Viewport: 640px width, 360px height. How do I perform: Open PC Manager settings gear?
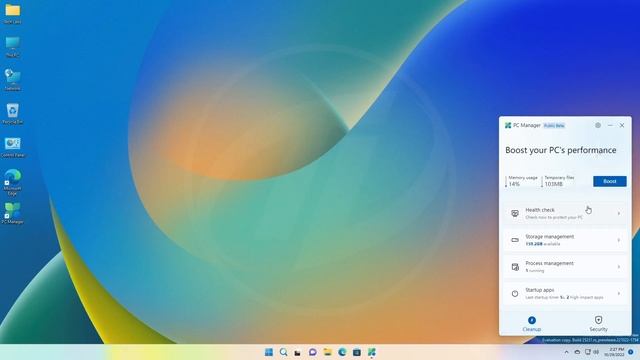598,125
